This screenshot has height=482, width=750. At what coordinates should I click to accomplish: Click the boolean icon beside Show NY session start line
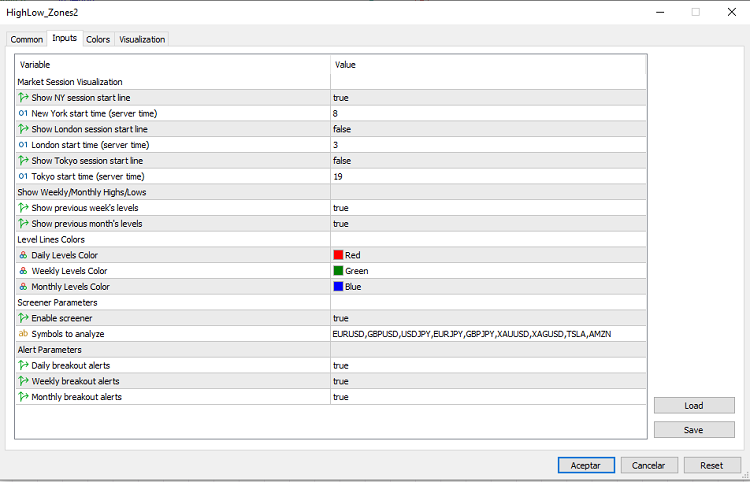(23, 98)
